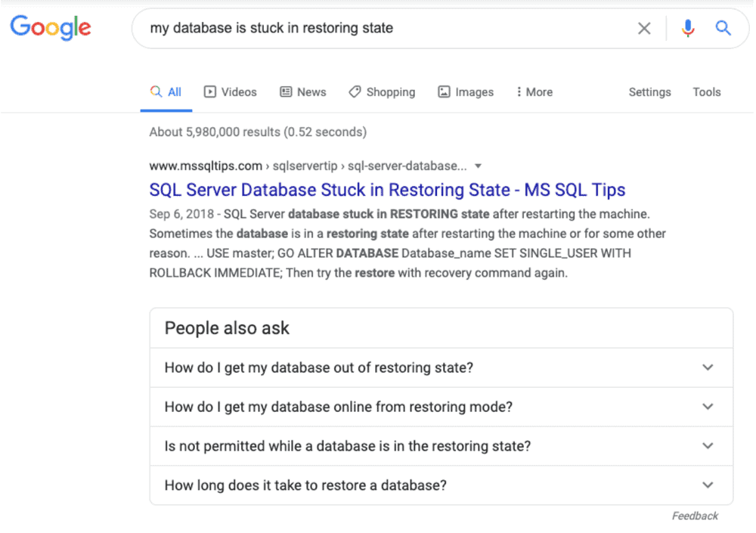Go to the Shopping tab
756x533 pixels.
pos(382,92)
